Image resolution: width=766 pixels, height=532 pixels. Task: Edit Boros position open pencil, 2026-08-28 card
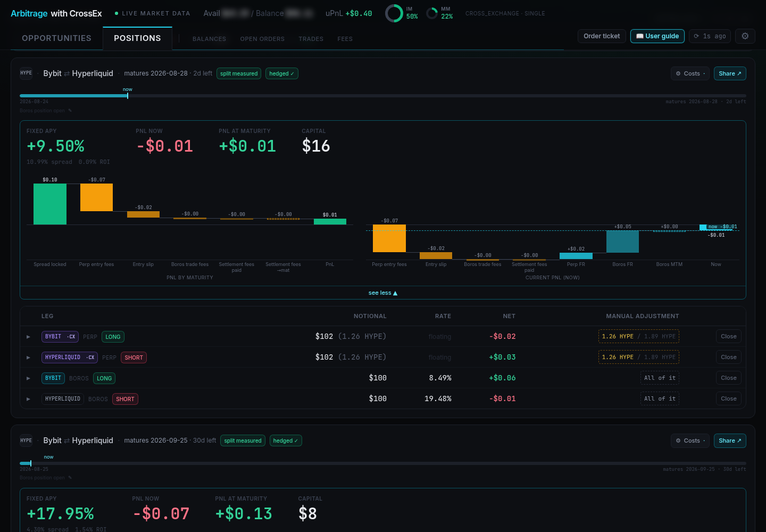70,111
